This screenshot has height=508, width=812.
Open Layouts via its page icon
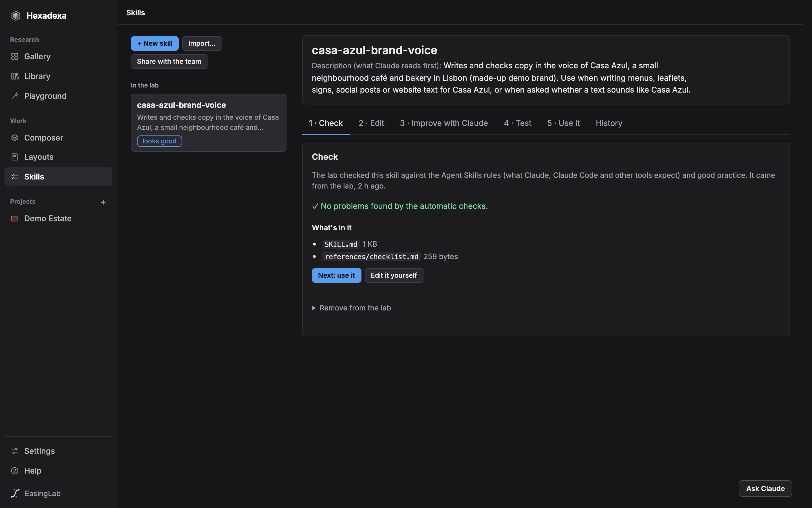click(x=14, y=157)
